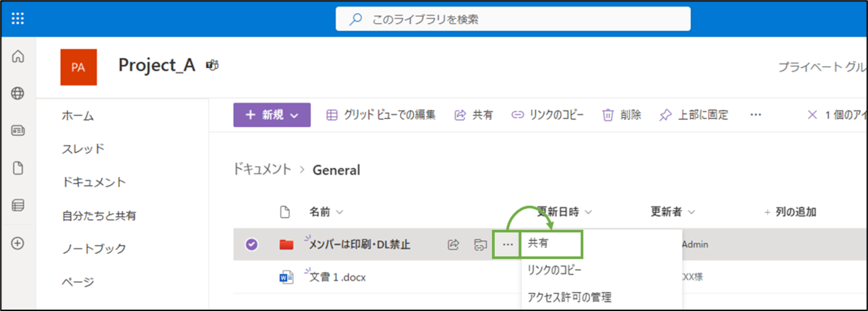868x311 pixels.
Task: Choose リンクのコピー in context menu
Action: tap(555, 270)
